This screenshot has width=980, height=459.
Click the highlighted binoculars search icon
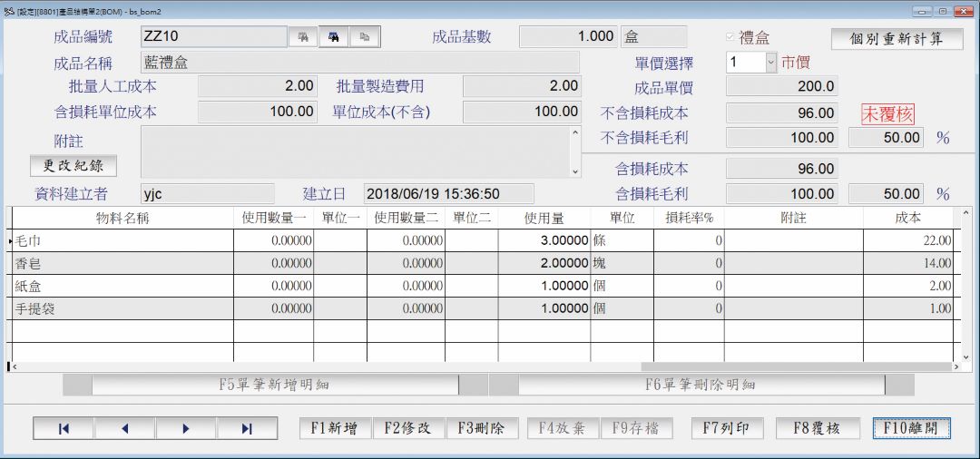[334, 37]
